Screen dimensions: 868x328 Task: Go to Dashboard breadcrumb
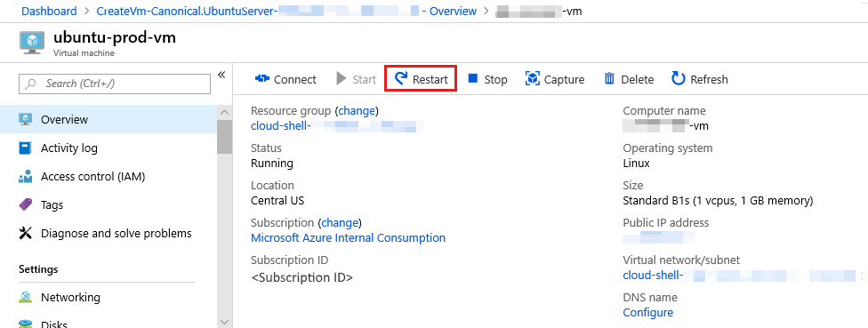(x=49, y=11)
